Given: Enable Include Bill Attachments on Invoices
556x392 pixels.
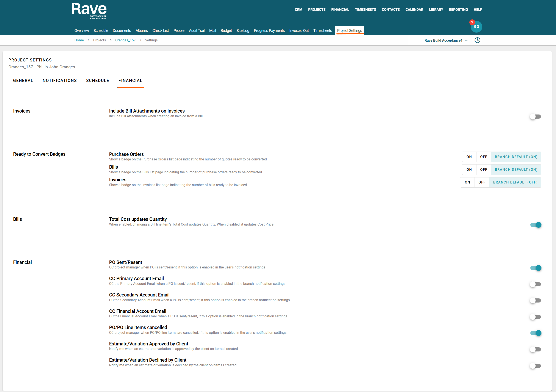Looking at the screenshot, I should click(x=535, y=116).
